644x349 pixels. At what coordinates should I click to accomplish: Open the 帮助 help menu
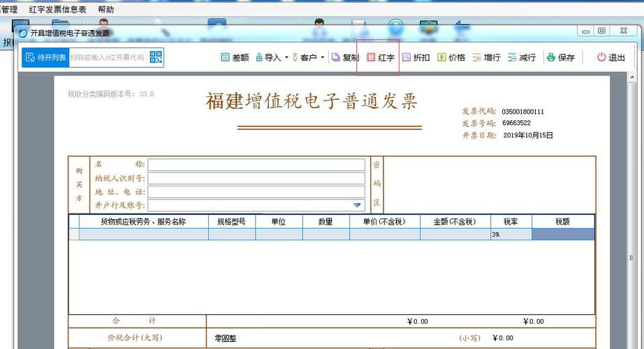(106, 10)
